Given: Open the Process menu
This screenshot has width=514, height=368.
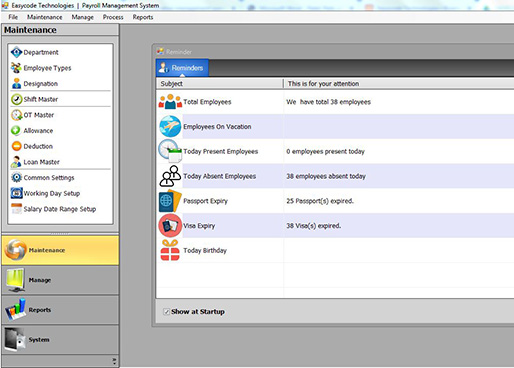Looking at the screenshot, I should point(113,17).
